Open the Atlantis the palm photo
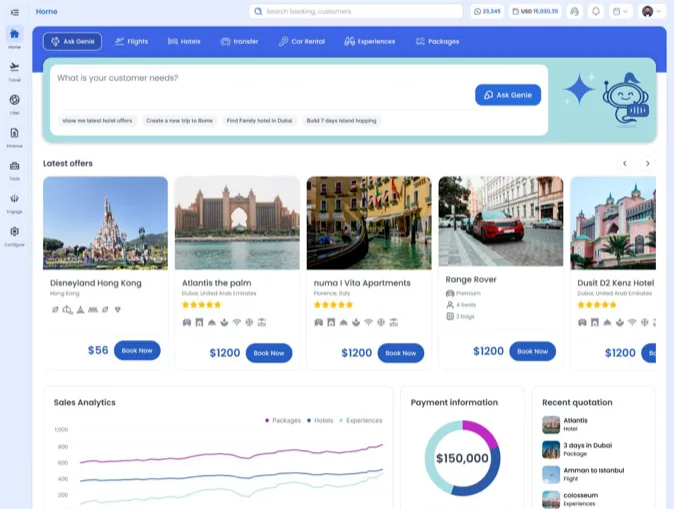674x509 pixels. pyautogui.click(x=237, y=223)
